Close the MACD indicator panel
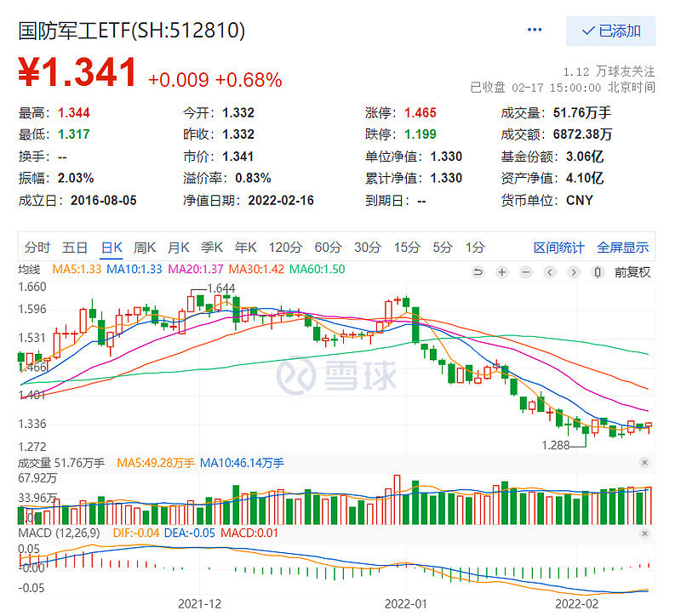The height and width of the screenshot is (616, 681). (644, 533)
